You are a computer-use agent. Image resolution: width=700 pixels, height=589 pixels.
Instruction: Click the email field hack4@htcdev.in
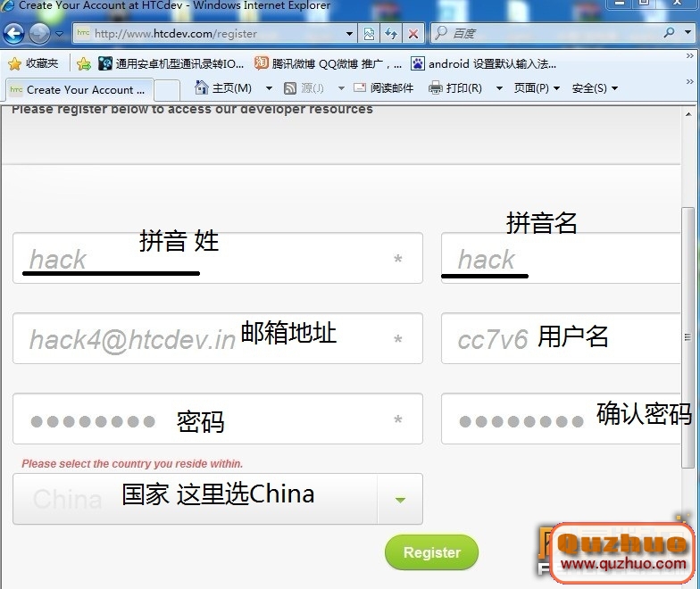click(218, 338)
